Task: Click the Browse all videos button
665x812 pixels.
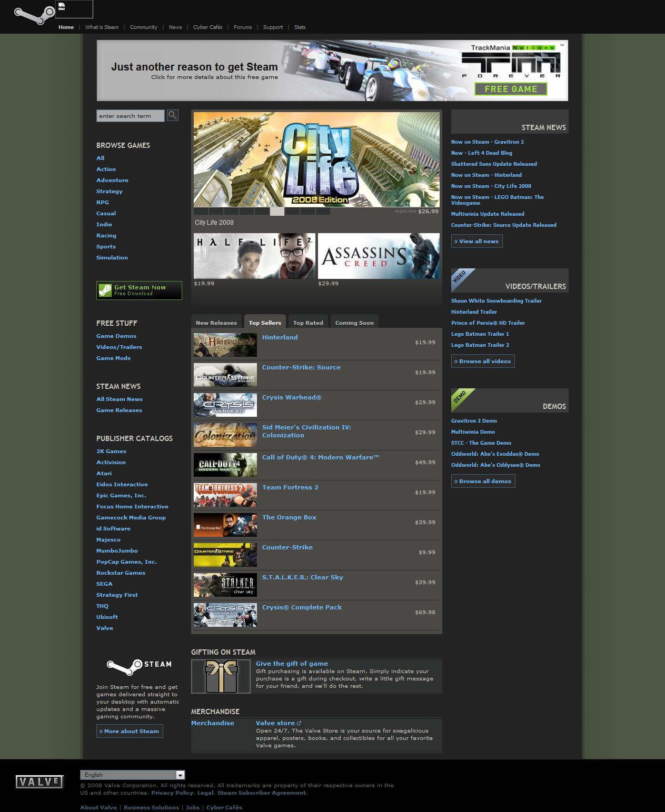Action: [483, 361]
